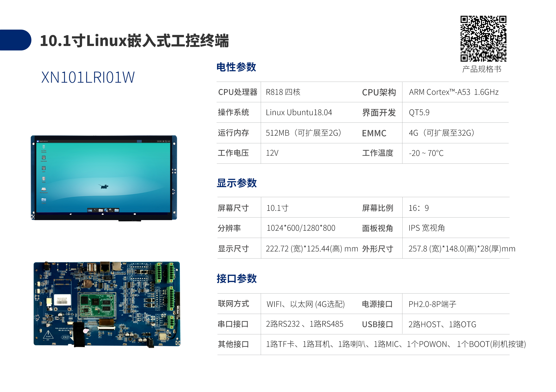Click the -20 ~ 70°C value
The width and height of the screenshot is (556, 392).
(x=426, y=153)
